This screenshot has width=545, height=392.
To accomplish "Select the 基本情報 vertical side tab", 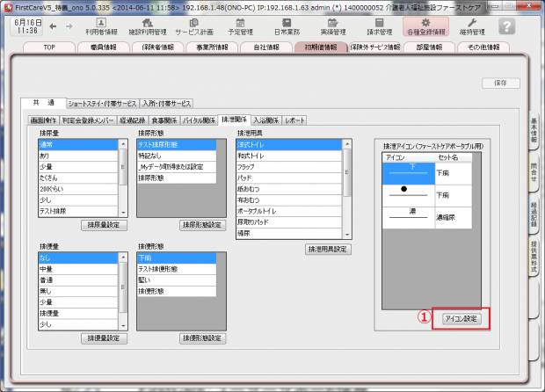I will (x=534, y=132).
